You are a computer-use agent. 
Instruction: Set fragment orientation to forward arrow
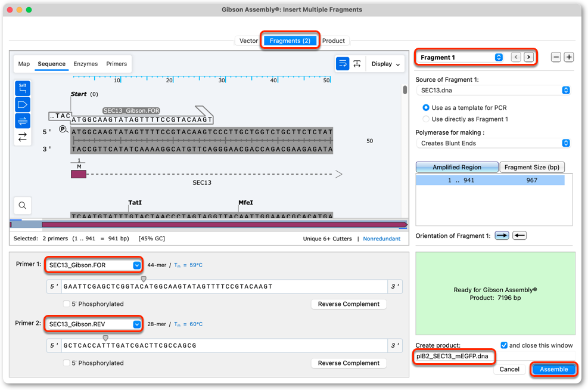point(502,236)
